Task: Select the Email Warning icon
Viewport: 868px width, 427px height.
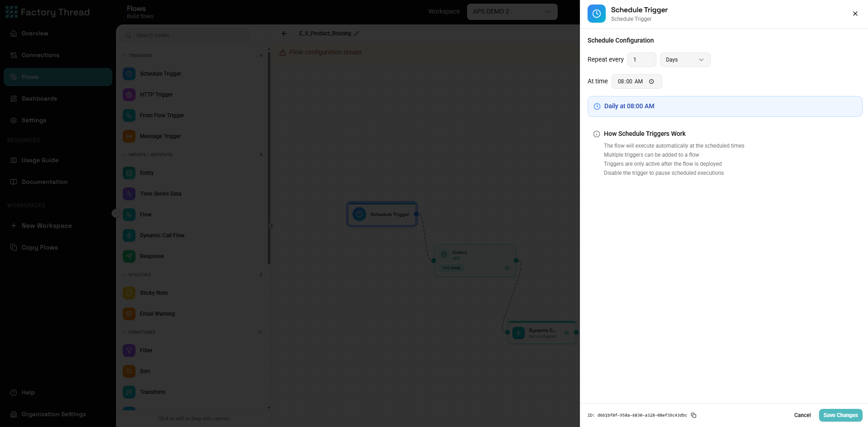Action: coord(129,314)
